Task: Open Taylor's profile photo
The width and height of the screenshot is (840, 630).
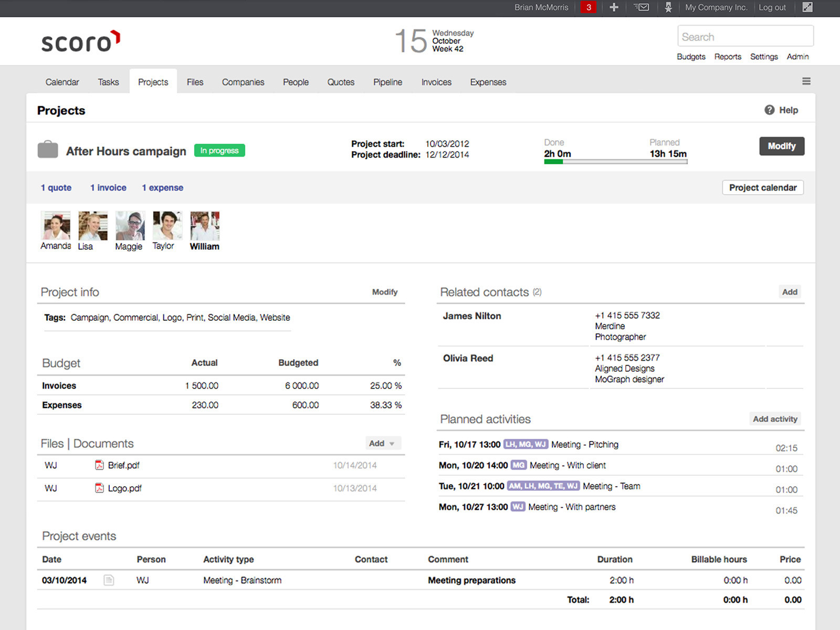Action: (x=167, y=226)
